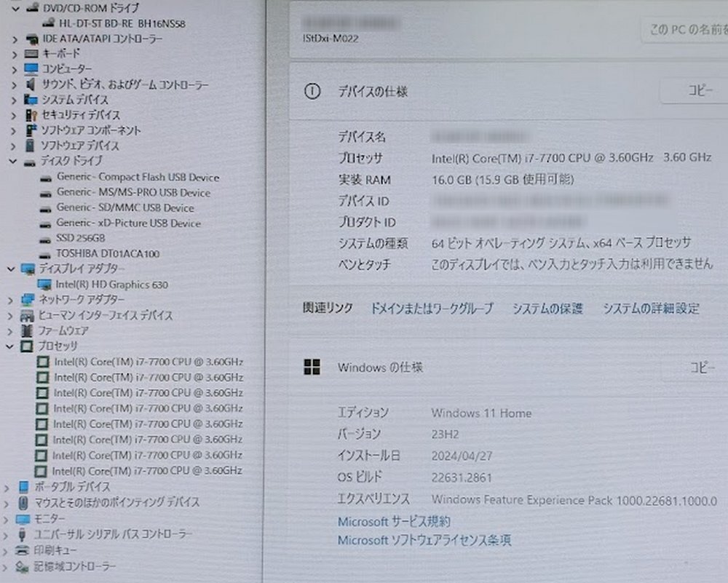Expand the キーボード category chevron
This screenshot has width=728, height=583.
point(15,55)
